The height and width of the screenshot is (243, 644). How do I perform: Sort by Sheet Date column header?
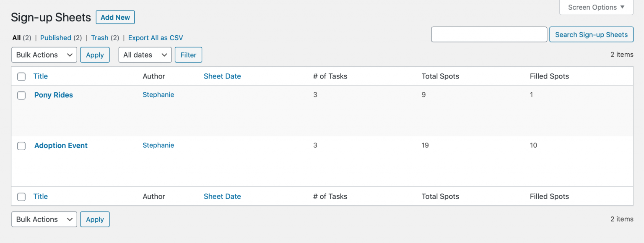[x=222, y=76]
